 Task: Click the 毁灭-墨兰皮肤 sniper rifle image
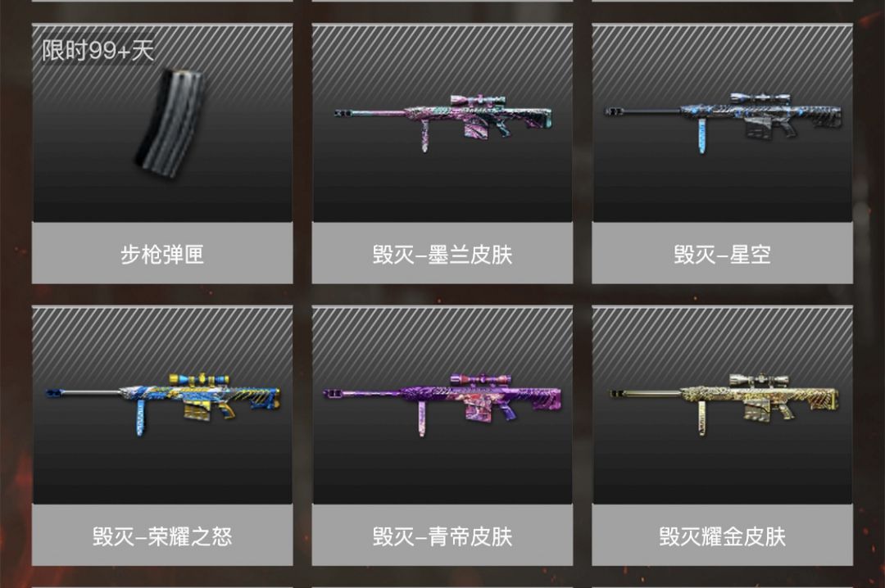(x=443, y=123)
